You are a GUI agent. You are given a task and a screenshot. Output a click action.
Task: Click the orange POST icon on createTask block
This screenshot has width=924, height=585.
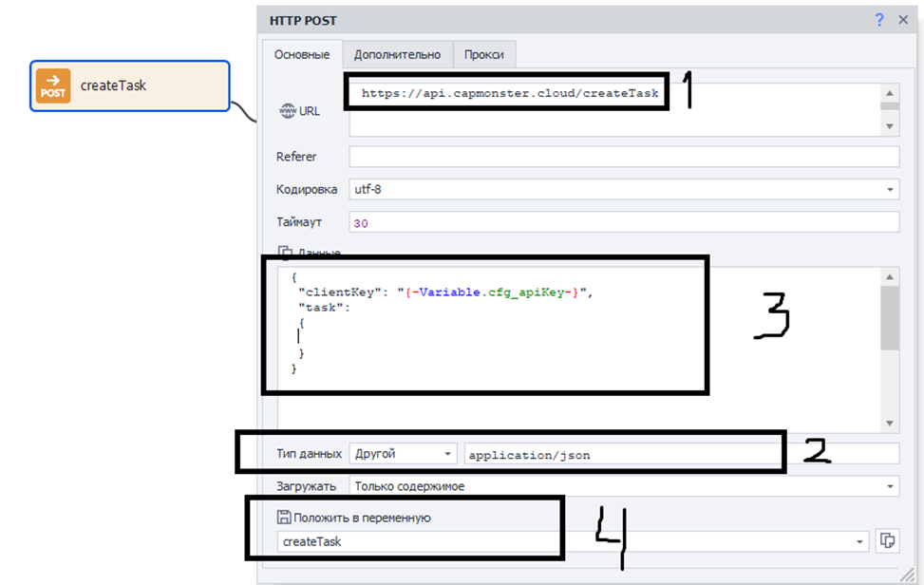(53, 86)
